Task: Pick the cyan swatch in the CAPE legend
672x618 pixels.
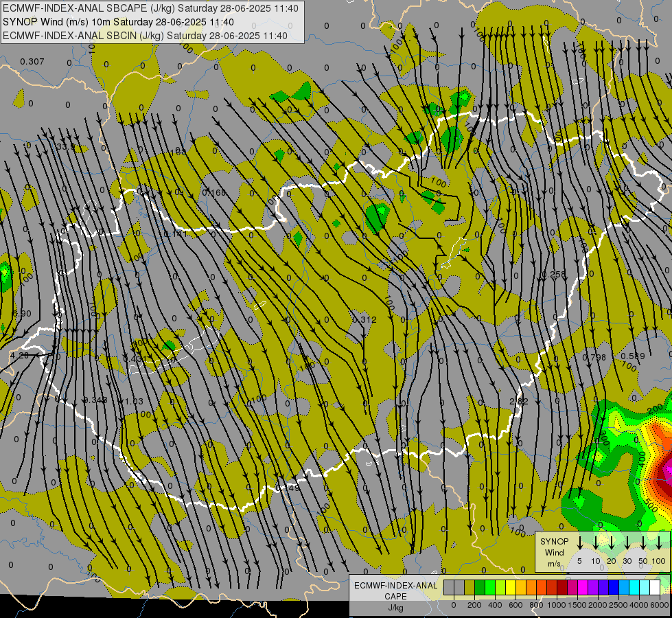Action: click(634, 587)
